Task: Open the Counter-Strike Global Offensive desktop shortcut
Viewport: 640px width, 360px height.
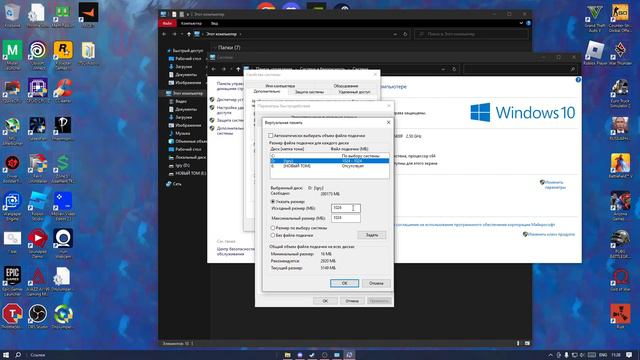Action: tap(620, 18)
